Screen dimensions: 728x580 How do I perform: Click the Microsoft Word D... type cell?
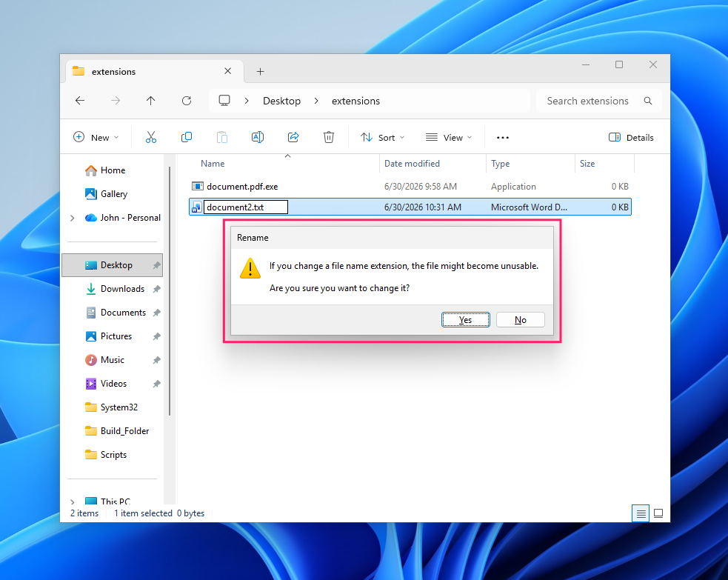[x=529, y=207]
